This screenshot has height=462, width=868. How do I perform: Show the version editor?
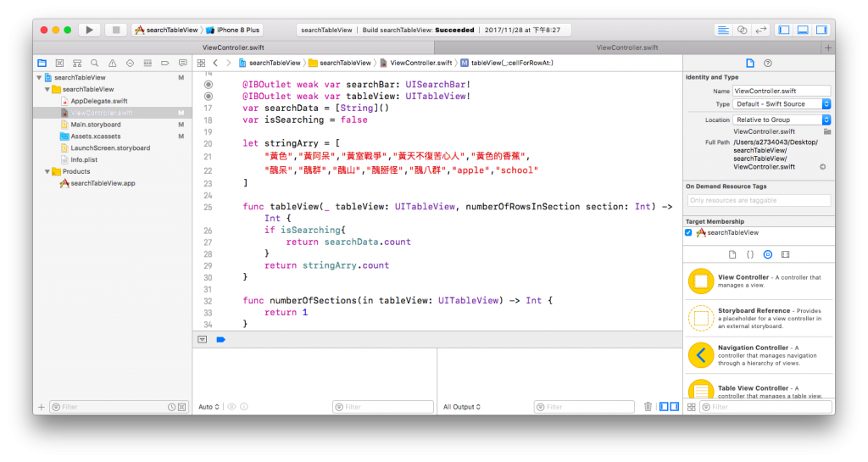coord(761,30)
